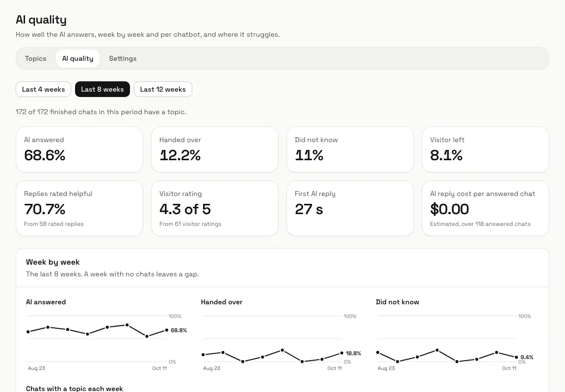Click the Handed over chart's 18.8% end label
The height and width of the screenshot is (392, 565).
(x=353, y=353)
